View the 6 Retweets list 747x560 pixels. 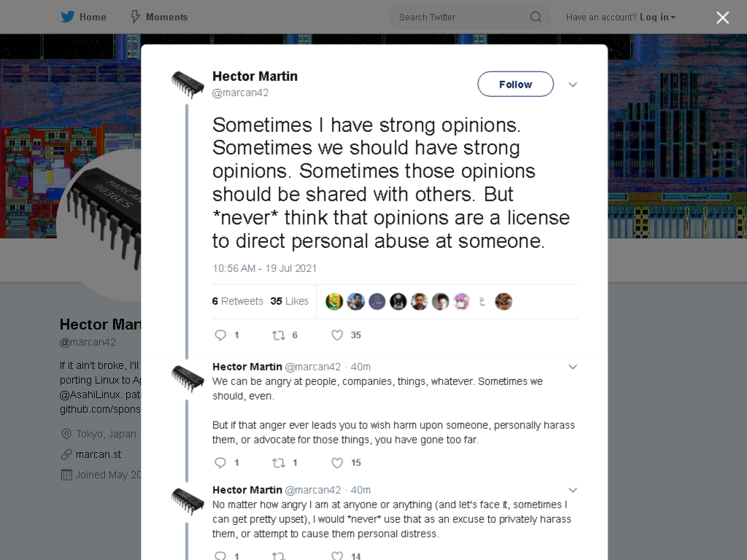pos(237,301)
